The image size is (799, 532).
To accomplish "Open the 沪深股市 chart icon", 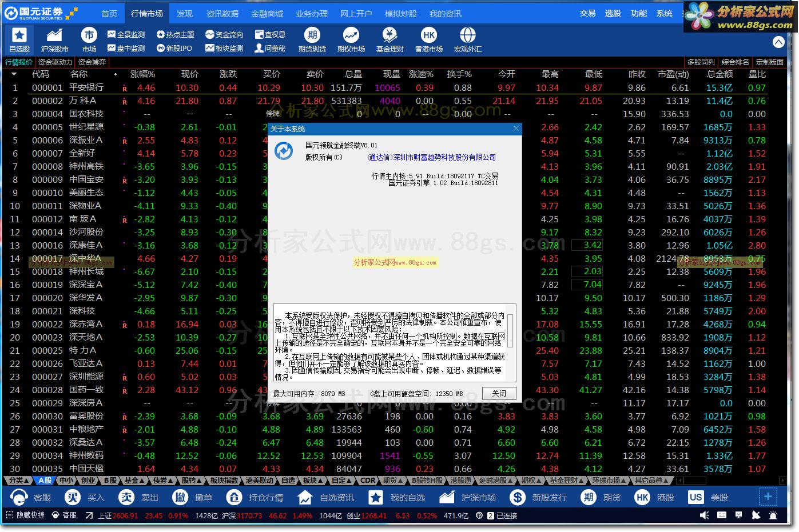I will (x=55, y=40).
